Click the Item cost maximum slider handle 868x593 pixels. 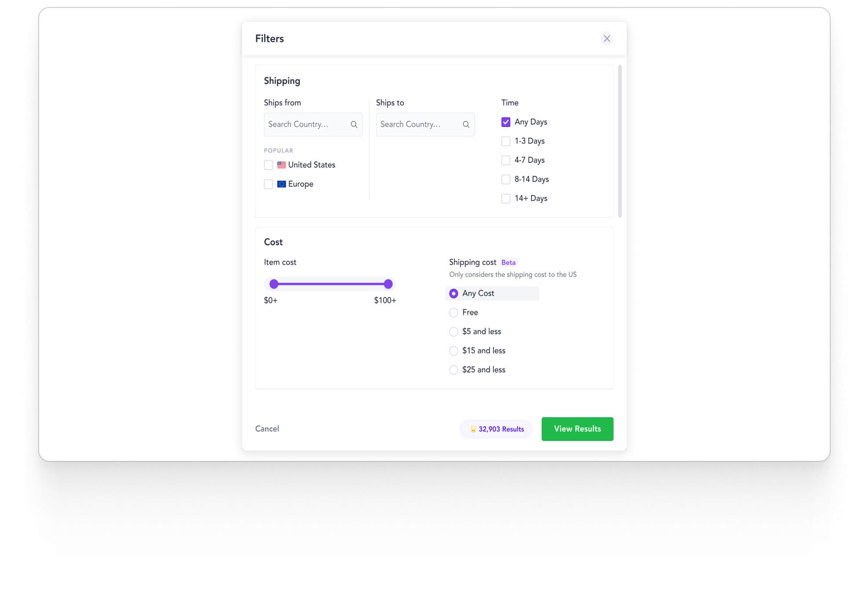pyautogui.click(x=388, y=284)
